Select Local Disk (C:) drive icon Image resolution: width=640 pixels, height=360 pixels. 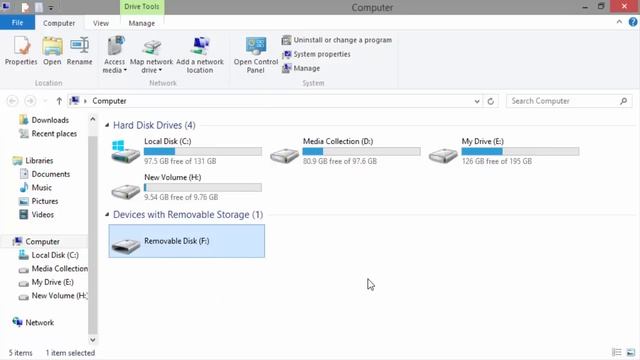click(125, 151)
